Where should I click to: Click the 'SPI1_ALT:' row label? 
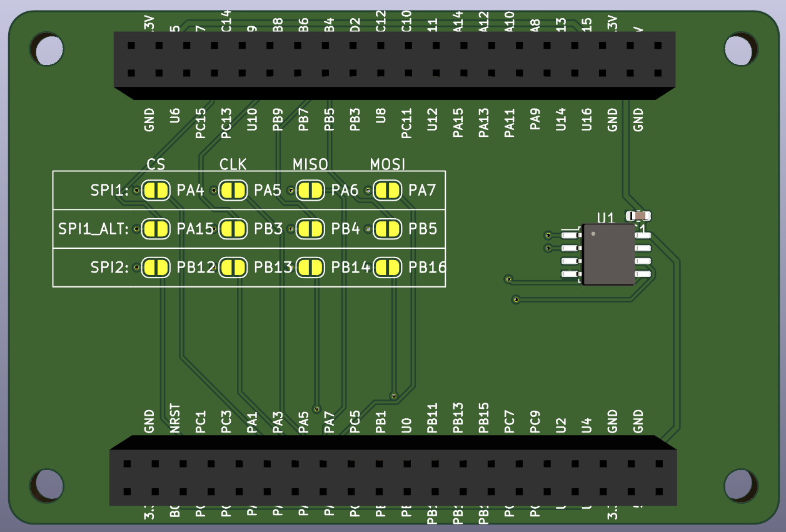pyautogui.click(x=94, y=229)
